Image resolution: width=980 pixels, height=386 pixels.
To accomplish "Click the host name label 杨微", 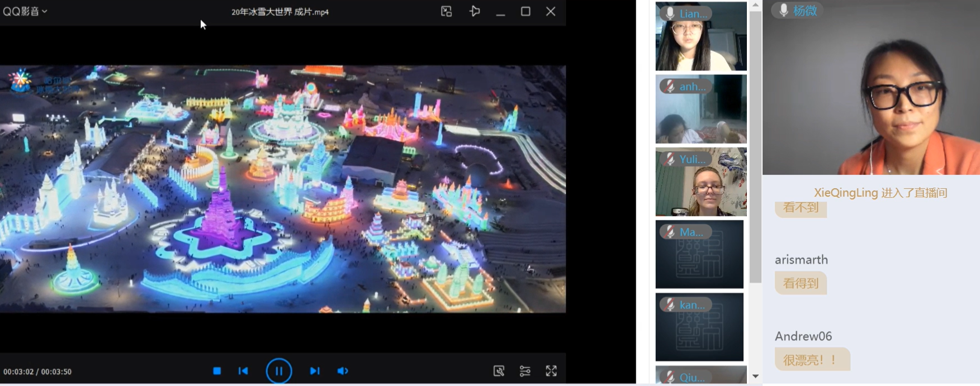I will click(x=805, y=11).
